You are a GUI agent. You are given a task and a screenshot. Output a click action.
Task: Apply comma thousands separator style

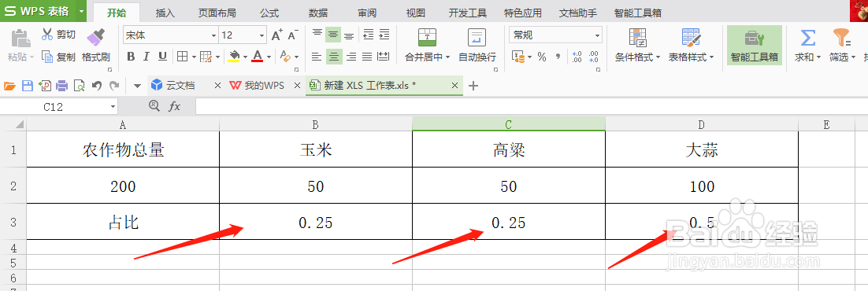[558, 57]
